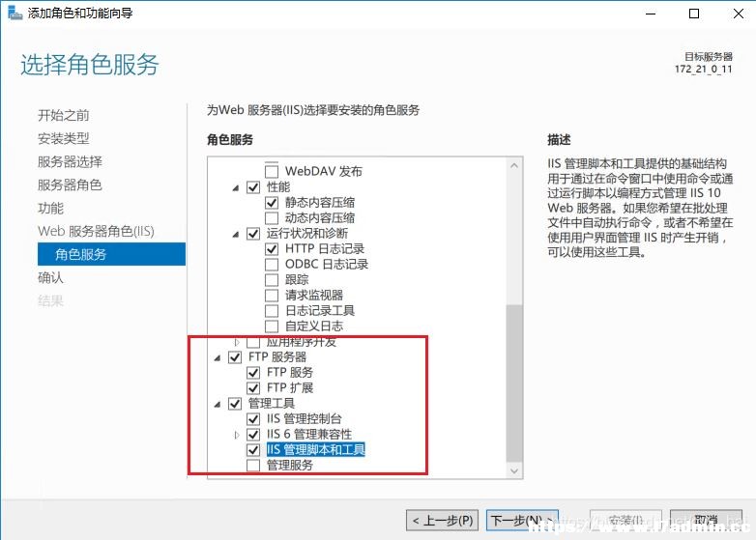
Task: Expand the IIS 6 管理兼容性 node
Action: pos(236,435)
